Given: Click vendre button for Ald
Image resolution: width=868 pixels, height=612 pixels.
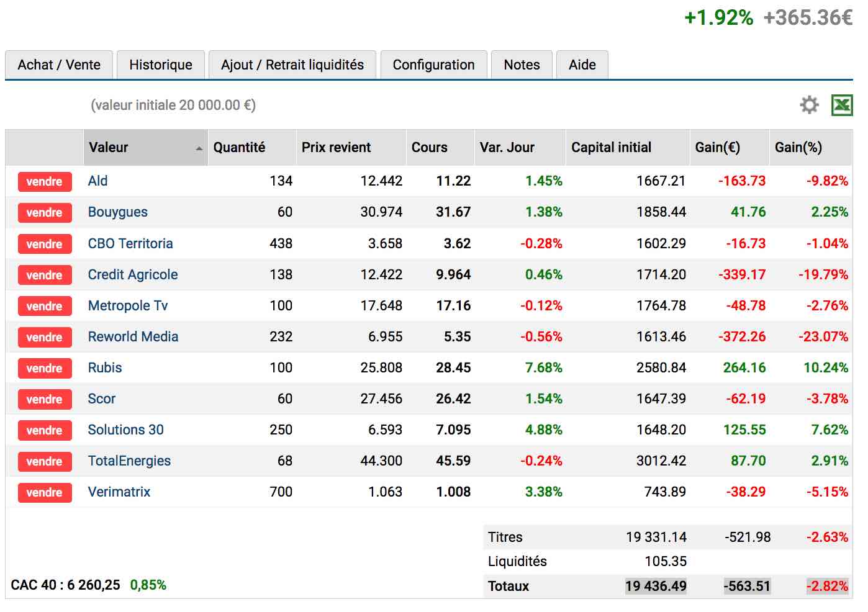Looking at the screenshot, I should (45, 181).
